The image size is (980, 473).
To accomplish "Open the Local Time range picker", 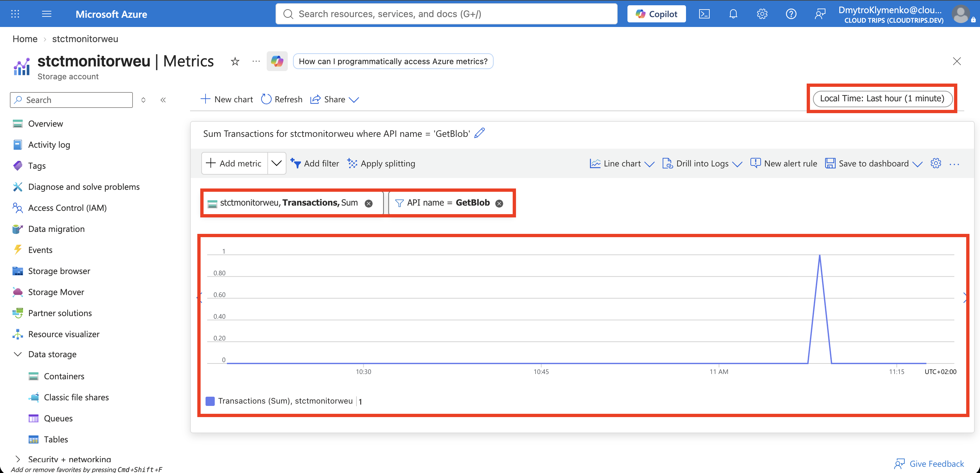I will pyautogui.click(x=882, y=99).
